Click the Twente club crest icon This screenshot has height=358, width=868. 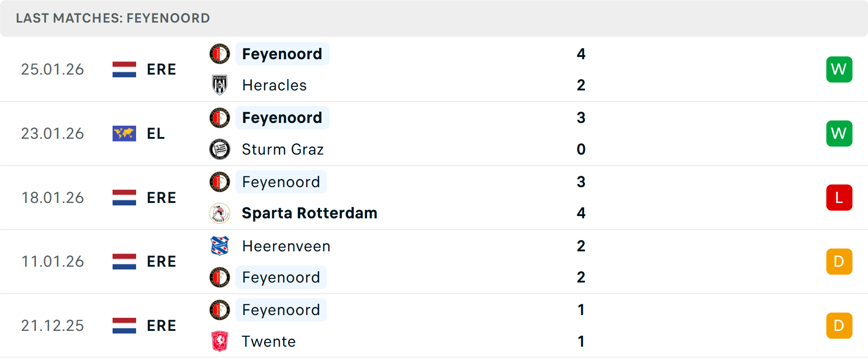(x=220, y=341)
